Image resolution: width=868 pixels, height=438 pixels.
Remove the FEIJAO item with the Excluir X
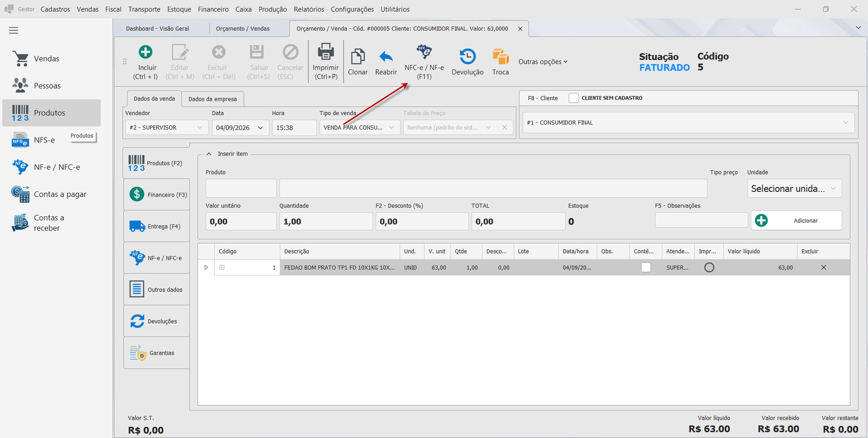click(x=824, y=267)
